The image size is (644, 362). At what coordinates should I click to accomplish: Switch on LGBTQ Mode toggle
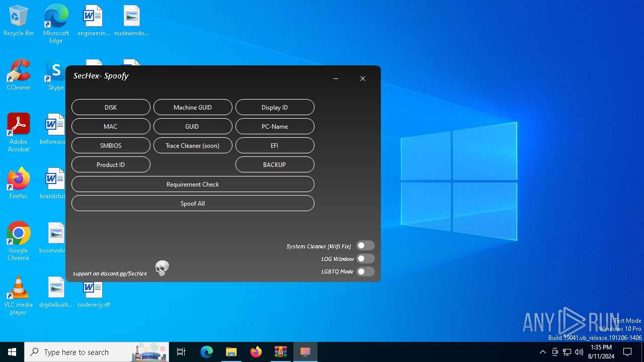coord(366,271)
